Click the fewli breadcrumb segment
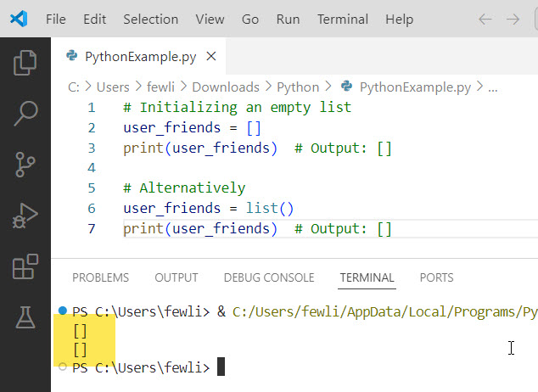 160,87
